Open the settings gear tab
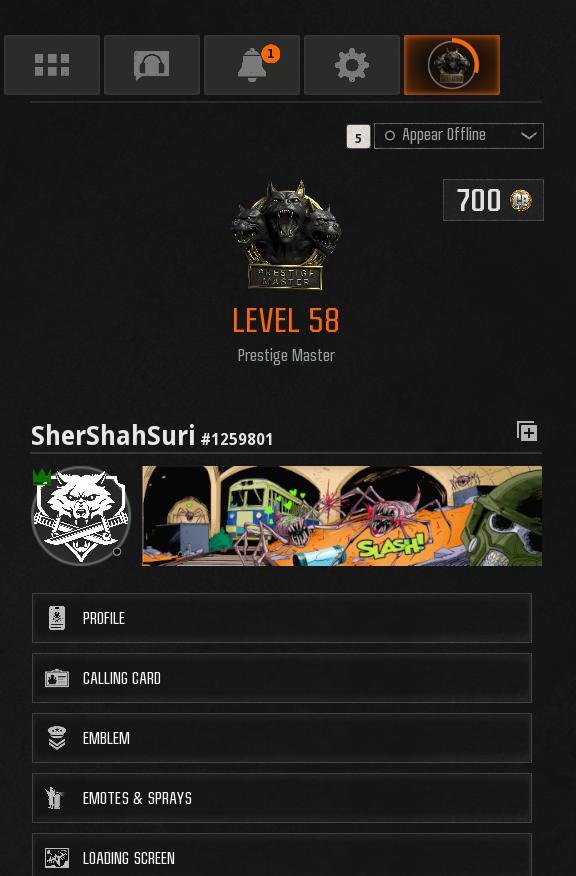The width and height of the screenshot is (576, 876). (x=352, y=65)
